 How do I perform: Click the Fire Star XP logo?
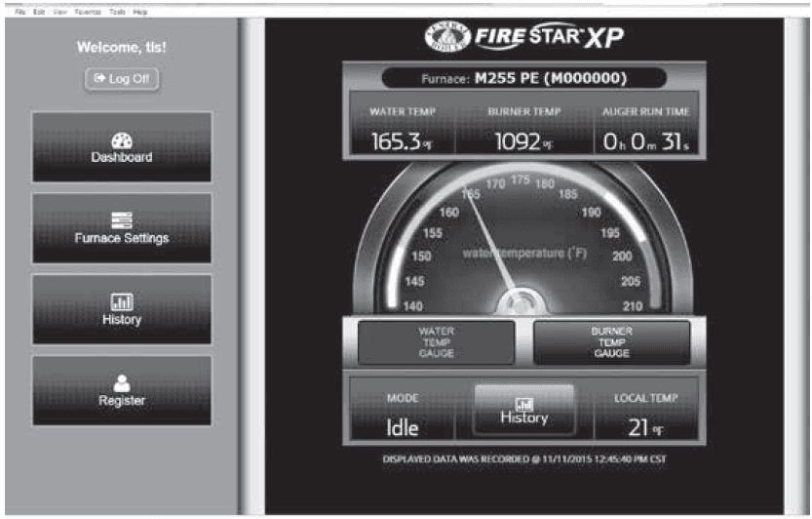tap(524, 37)
